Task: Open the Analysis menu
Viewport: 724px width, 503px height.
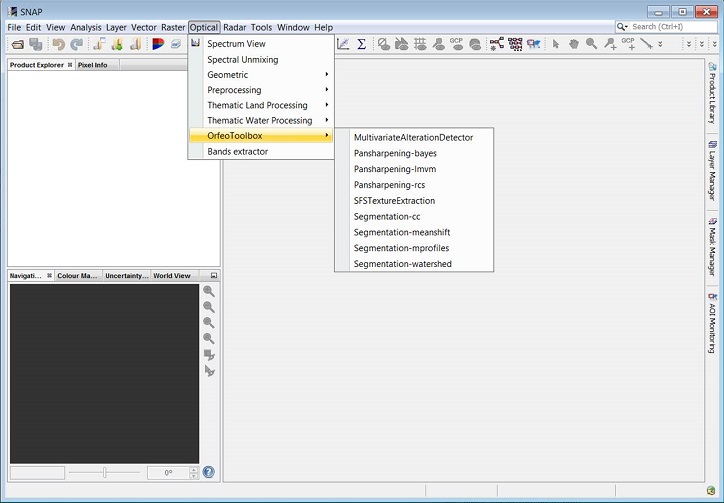Action: pyautogui.click(x=85, y=27)
